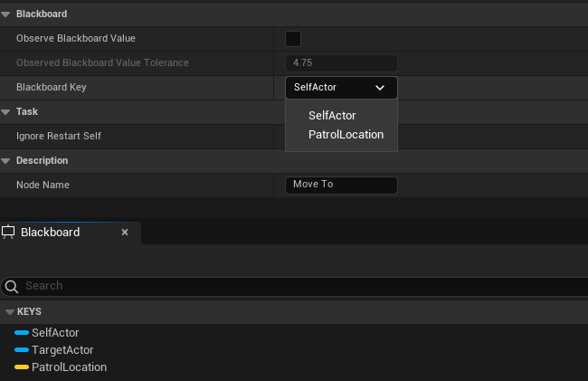Close the Blackboard tab
Screen dimensions: 588x381
pyautogui.click(x=125, y=233)
